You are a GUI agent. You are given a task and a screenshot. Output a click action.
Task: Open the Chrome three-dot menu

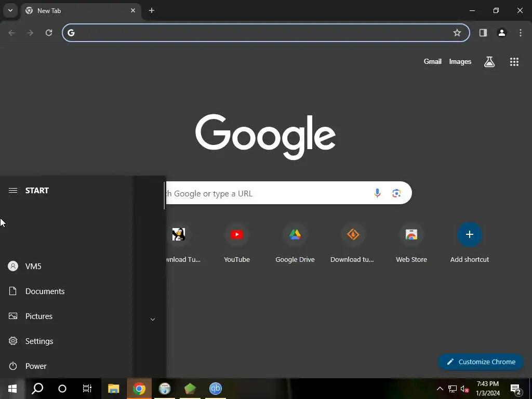(521, 33)
